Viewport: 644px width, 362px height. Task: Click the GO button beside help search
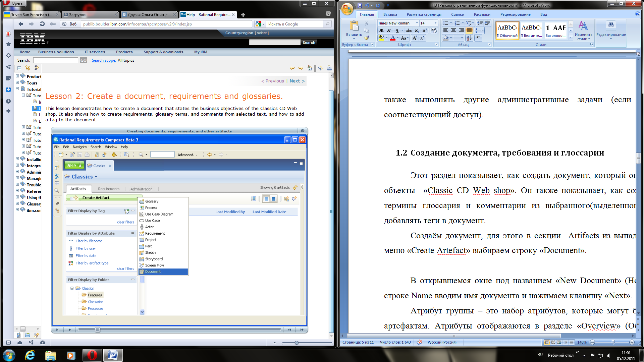point(83,60)
